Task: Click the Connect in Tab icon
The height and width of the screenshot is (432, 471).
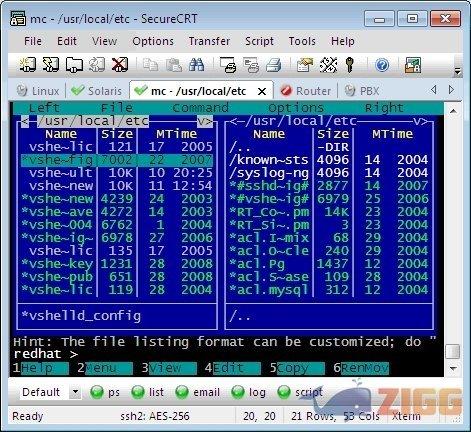Action: click(74, 64)
